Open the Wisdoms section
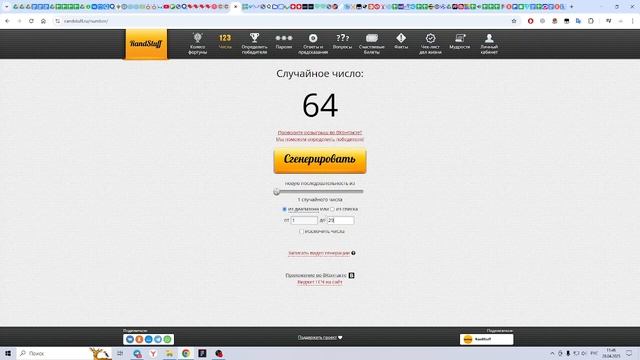 coord(460,42)
